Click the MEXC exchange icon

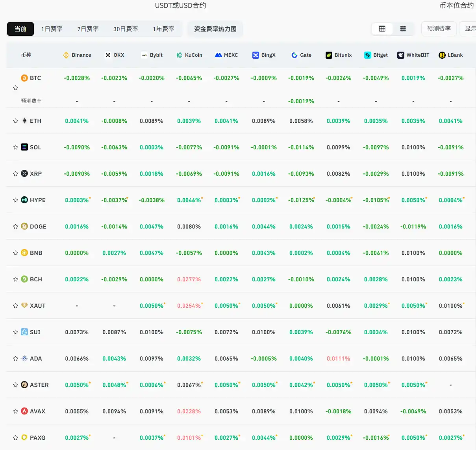(218, 55)
